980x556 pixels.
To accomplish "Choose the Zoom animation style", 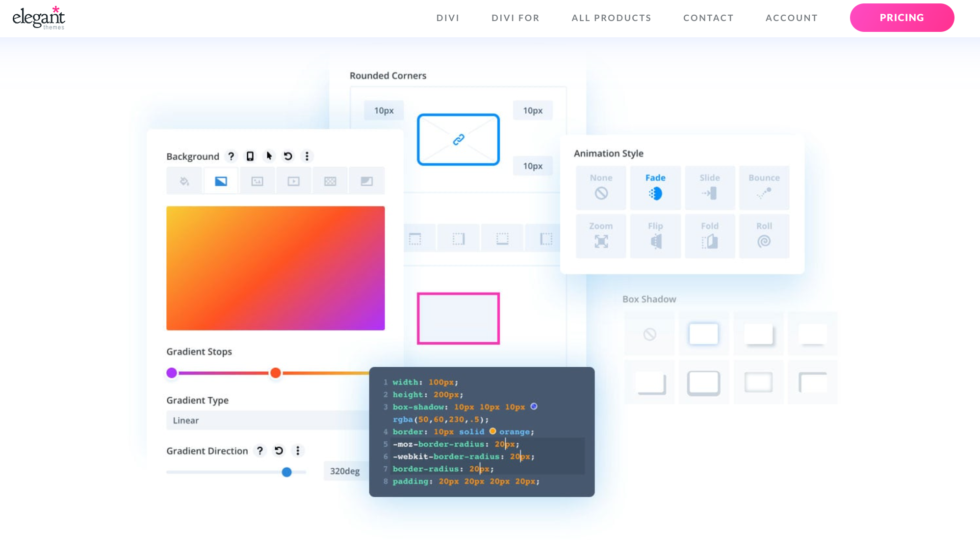I will point(601,235).
